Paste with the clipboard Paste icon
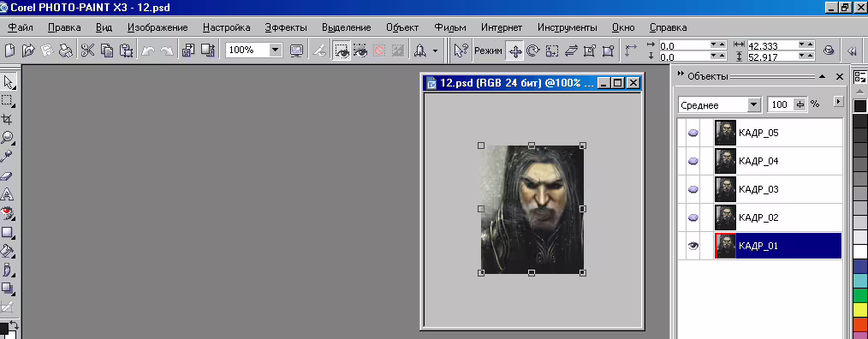 (x=127, y=51)
